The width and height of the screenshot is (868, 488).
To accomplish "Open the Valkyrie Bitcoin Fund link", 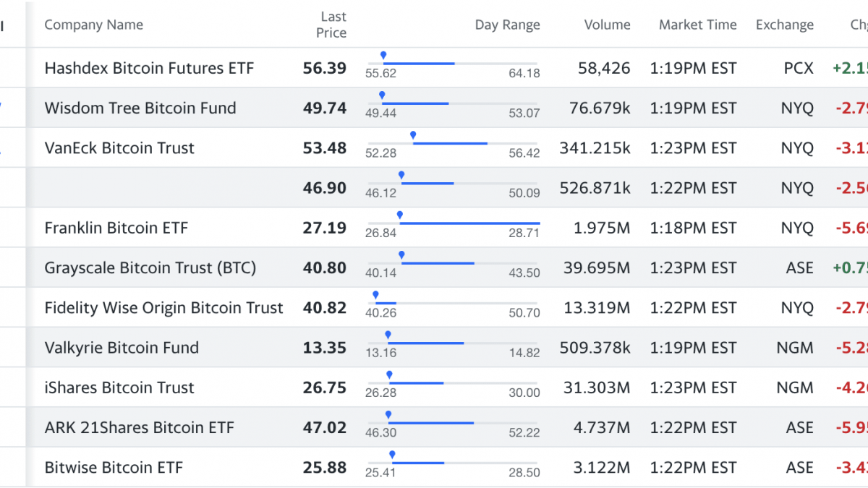I will 122,348.
